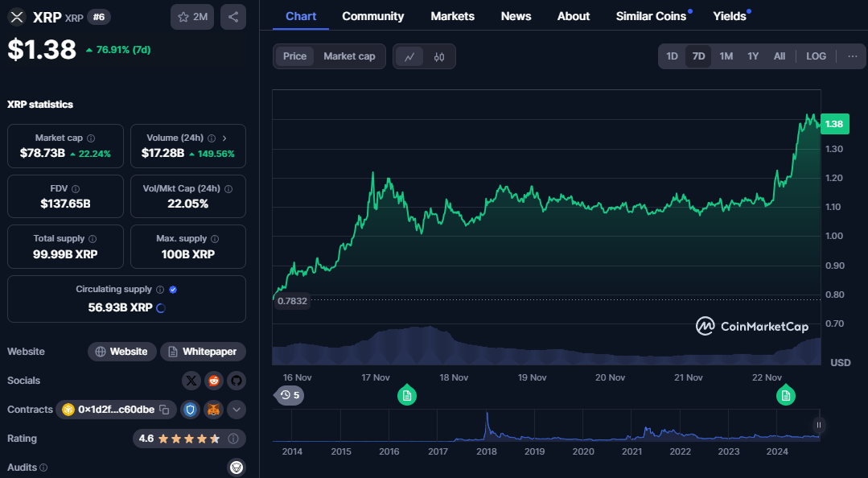Open the Chart tab
868x478 pixels.
pyautogui.click(x=301, y=16)
